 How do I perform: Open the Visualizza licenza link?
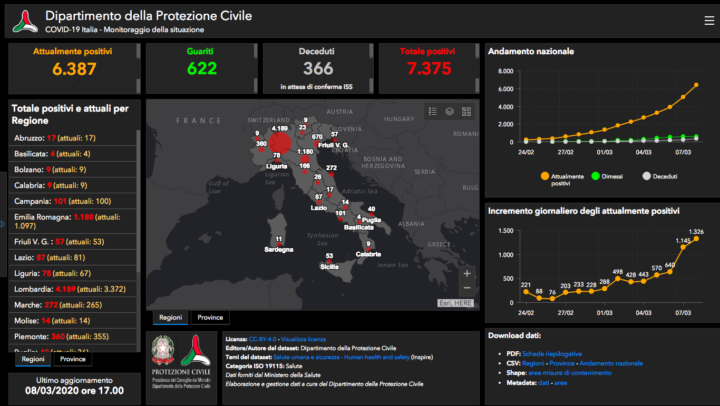coord(303,339)
